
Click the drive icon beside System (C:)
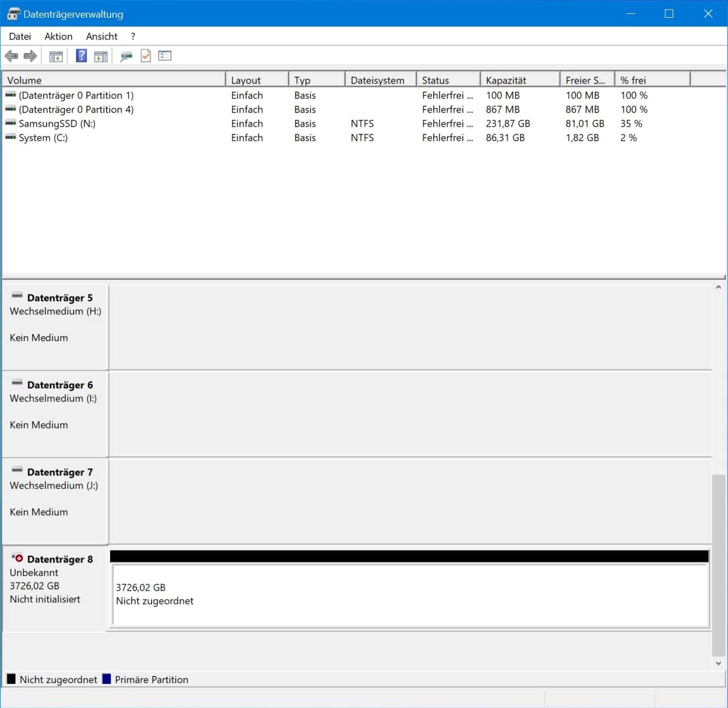coord(11,137)
